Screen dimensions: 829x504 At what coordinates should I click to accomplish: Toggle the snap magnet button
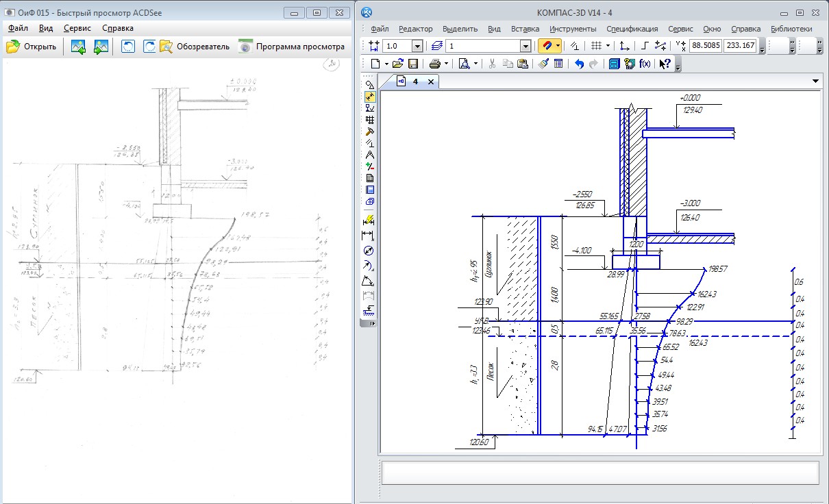546,46
